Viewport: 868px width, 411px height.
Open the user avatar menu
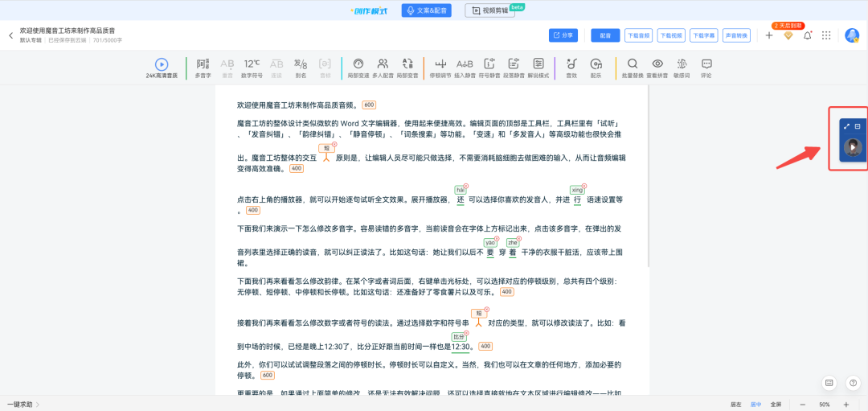(852, 35)
